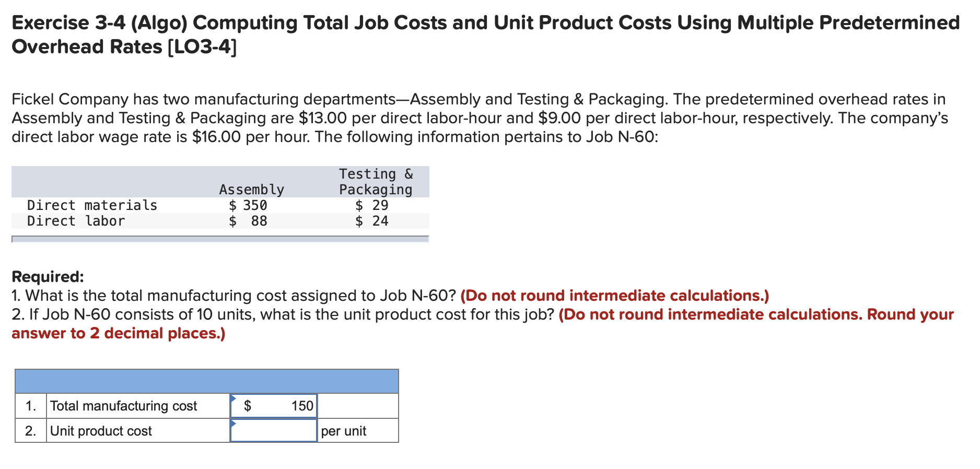The height and width of the screenshot is (469, 980).
Task: Select the row number 2 cell
Action: pyautogui.click(x=30, y=430)
